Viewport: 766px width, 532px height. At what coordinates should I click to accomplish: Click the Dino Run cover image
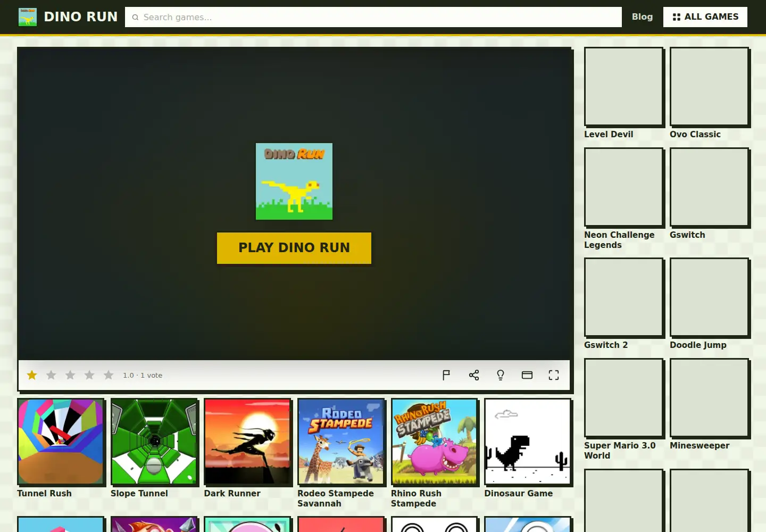pos(294,181)
